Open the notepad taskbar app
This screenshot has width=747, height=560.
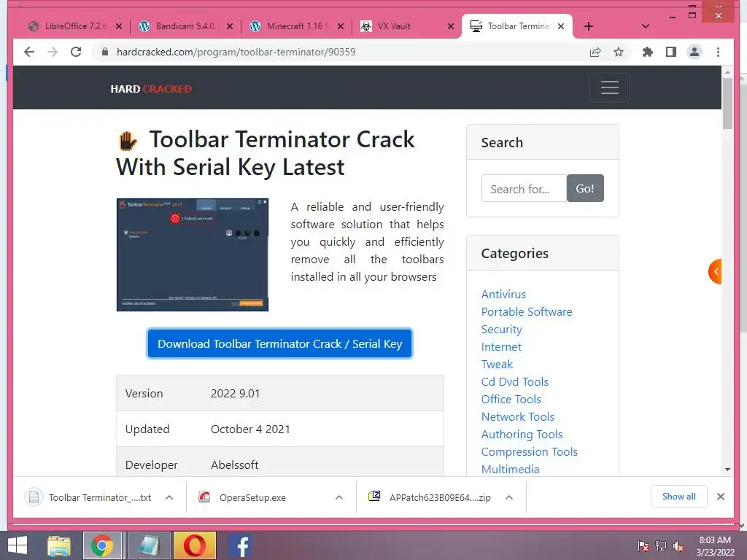point(149,545)
